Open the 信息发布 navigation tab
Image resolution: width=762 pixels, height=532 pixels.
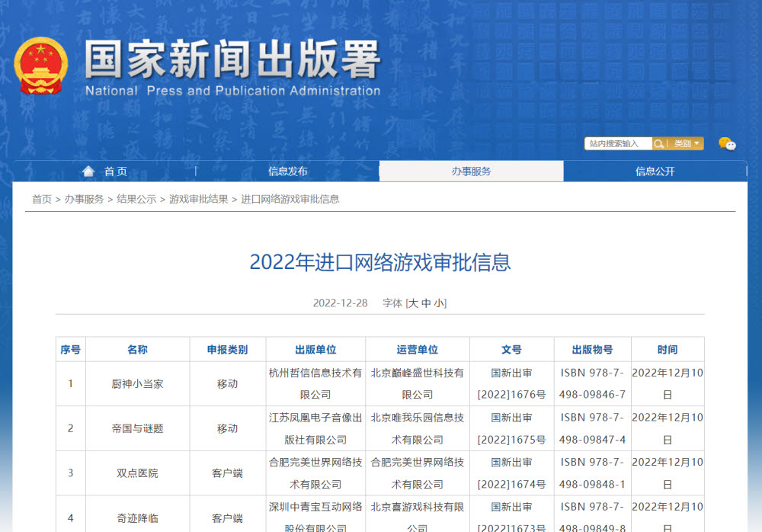pyautogui.click(x=287, y=171)
